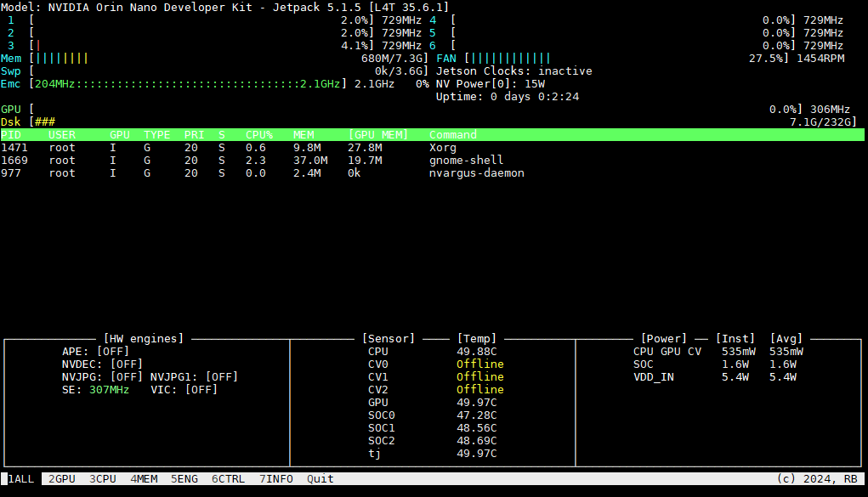The height and width of the screenshot is (497, 868).
Task: Select the 5ENG tab
Action: click(x=184, y=479)
